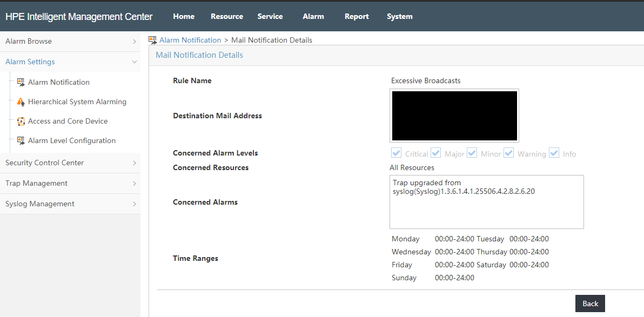
Task: Click the Hierarchical System Alarming warning icon
Action: (x=21, y=102)
